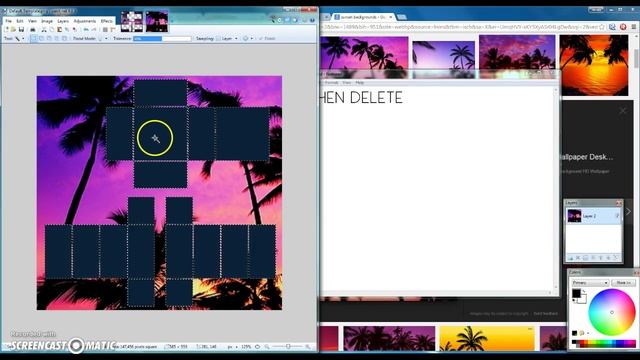Pick a color on the color wheel
Screen dimensions: 640x360
(x=612, y=312)
